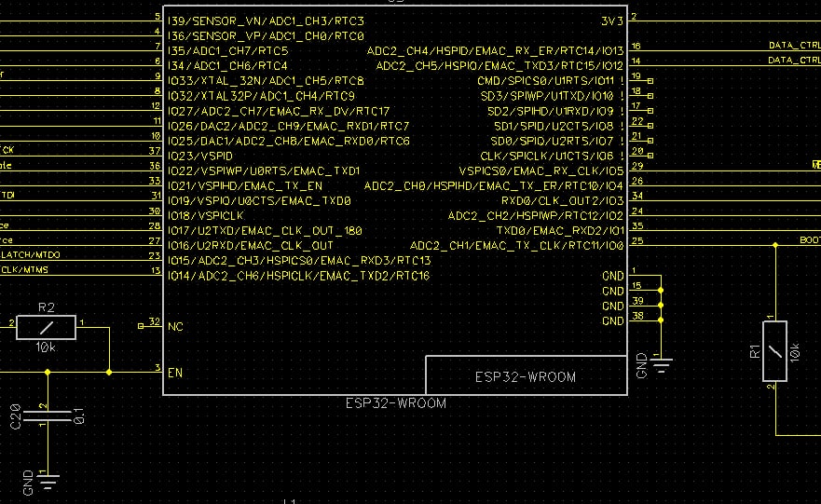
Task: Select the IO14/ADC2_CH6/HSPICLK pin label
Action: point(299,276)
